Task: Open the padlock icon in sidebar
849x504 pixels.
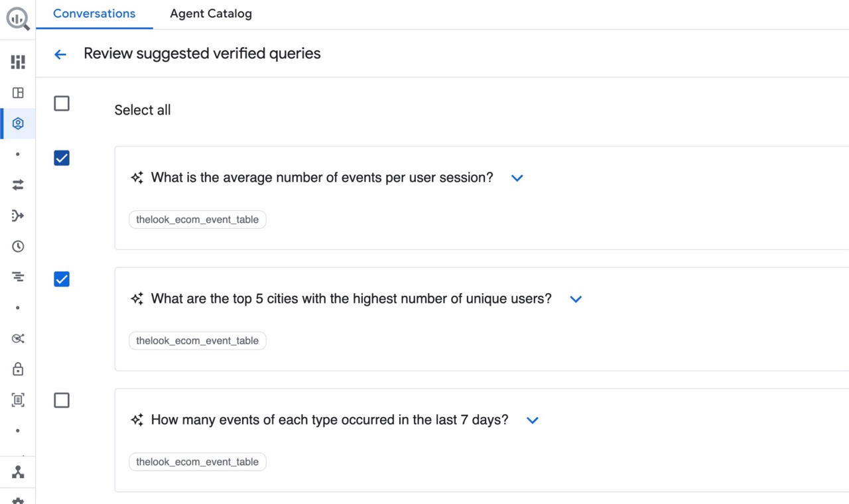Action: pyautogui.click(x=18, y=369)
